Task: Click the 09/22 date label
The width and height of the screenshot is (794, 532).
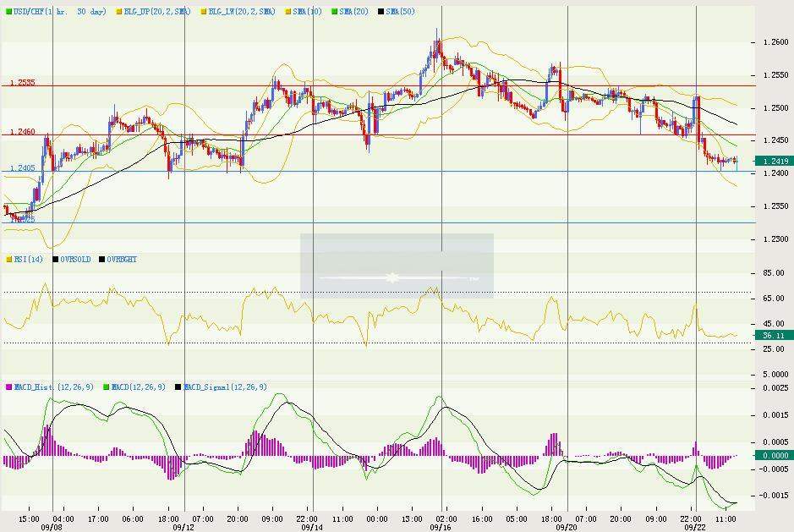Action: (x=695, y=527)
